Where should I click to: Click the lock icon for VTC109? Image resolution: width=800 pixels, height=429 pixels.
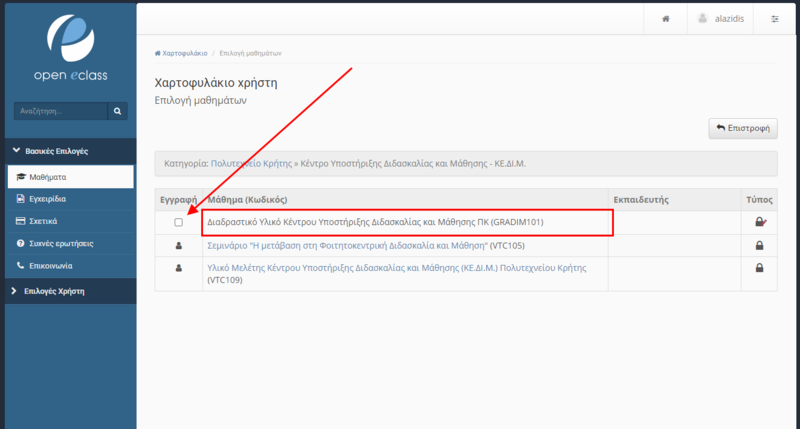coord(759,267)
